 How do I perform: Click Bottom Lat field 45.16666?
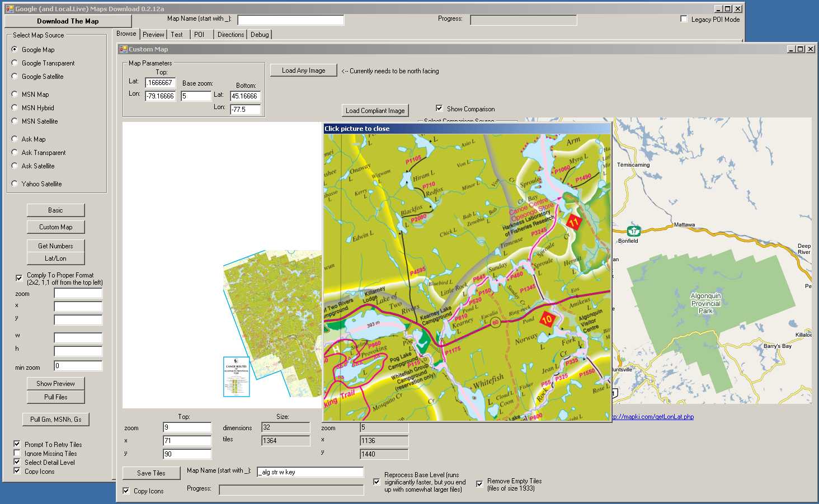click(245, 96)
